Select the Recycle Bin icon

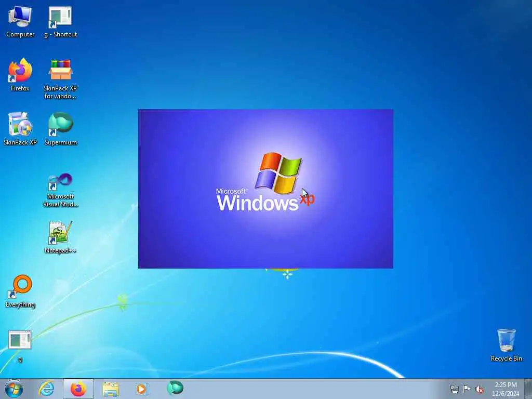pyautogui.click(x=506, y=345)
